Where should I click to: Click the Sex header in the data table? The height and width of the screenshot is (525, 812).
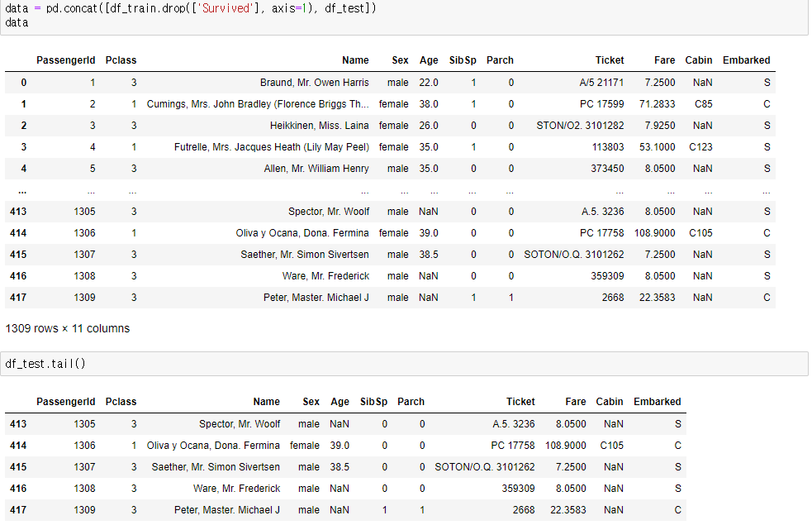click(x=401, y=60)
